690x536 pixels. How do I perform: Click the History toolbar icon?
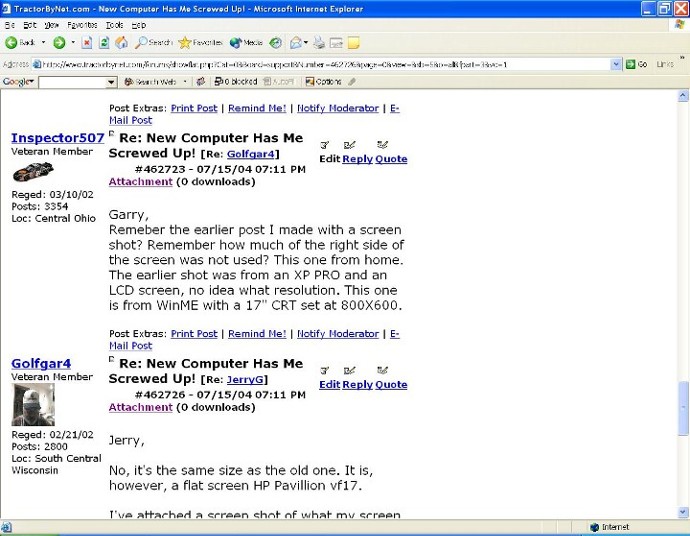(275, 43)
